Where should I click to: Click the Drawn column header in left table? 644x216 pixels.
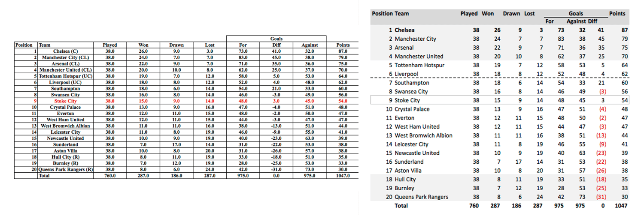pyautogui.click(x=176, y=45)
